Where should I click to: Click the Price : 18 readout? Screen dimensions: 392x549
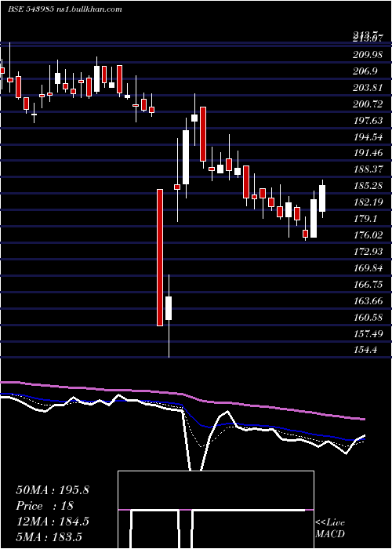click(45, 506)
